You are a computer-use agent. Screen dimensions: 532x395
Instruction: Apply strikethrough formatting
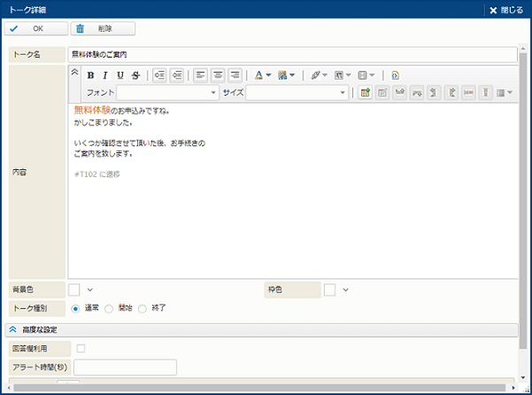[135, 75]
